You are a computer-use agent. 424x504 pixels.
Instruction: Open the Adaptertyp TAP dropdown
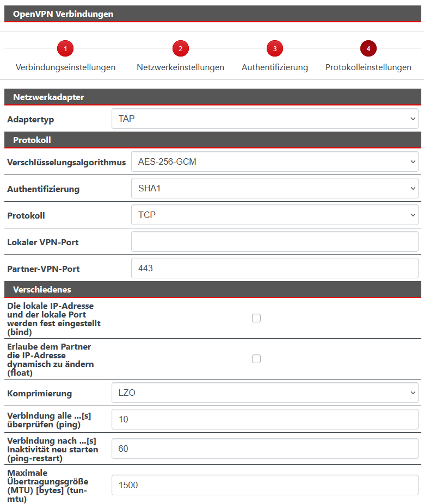click(265, 119)
